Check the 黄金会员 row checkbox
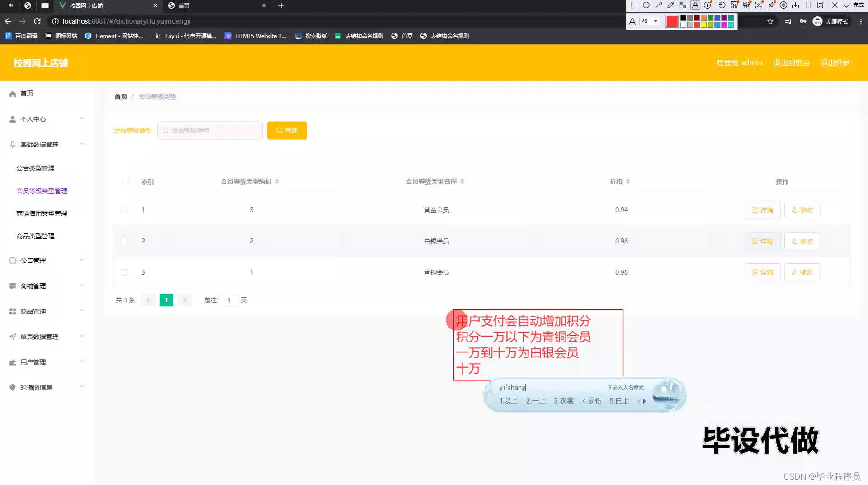 click(x=124, y=210)
